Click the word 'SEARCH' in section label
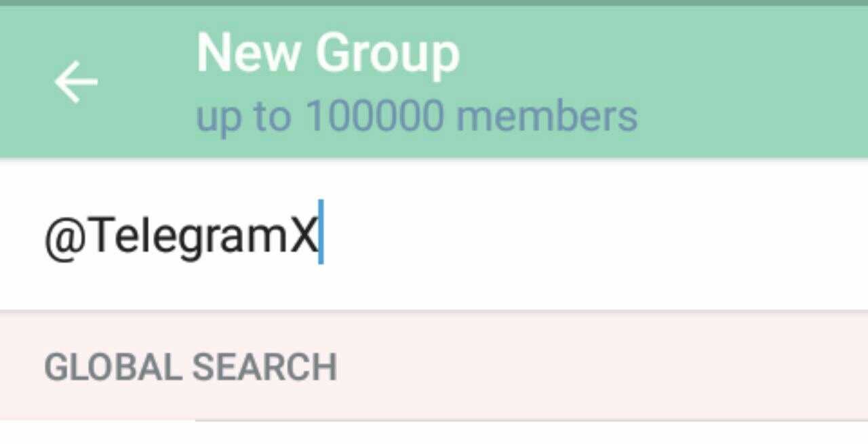 264,367
